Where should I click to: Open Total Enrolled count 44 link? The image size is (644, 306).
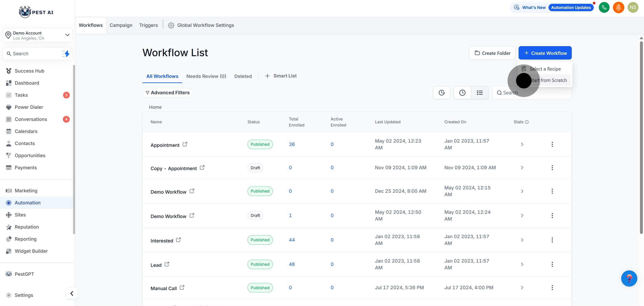click(292, 240)
